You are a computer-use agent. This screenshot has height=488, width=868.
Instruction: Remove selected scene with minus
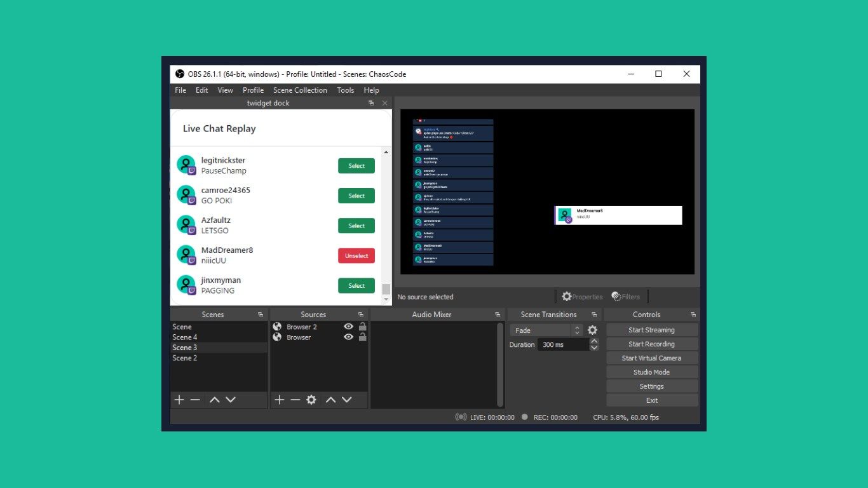point(195,400)
